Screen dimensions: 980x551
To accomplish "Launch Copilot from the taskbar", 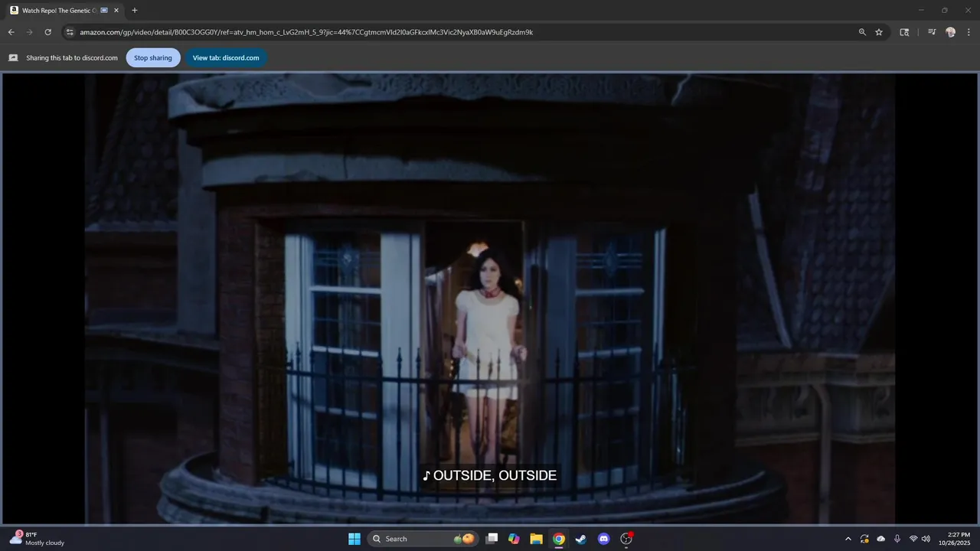I will pos(514,539).
